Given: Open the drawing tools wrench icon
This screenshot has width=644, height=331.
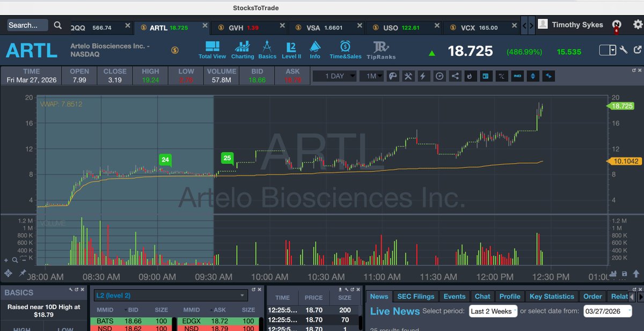Looking at the screenshot, I should [408, 76].
